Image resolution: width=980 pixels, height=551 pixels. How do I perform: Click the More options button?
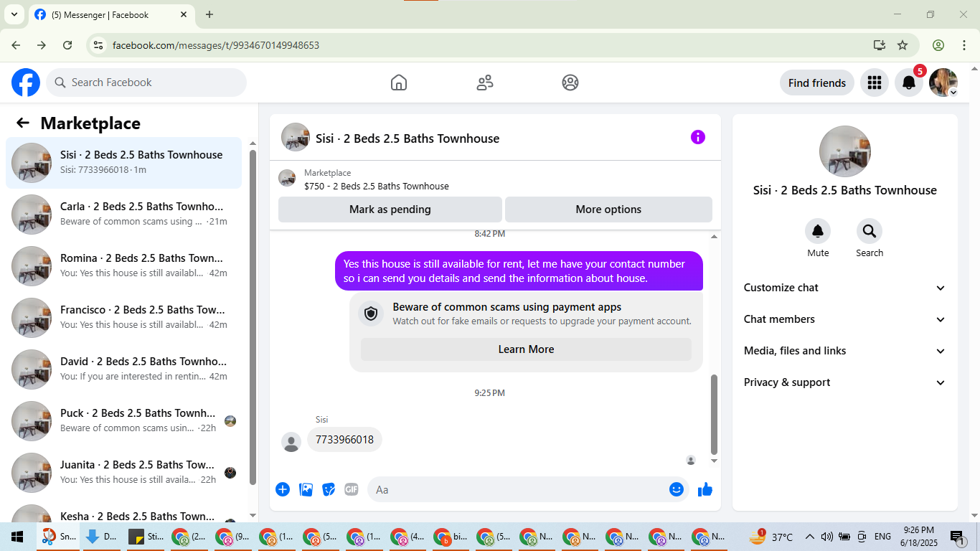608,209
